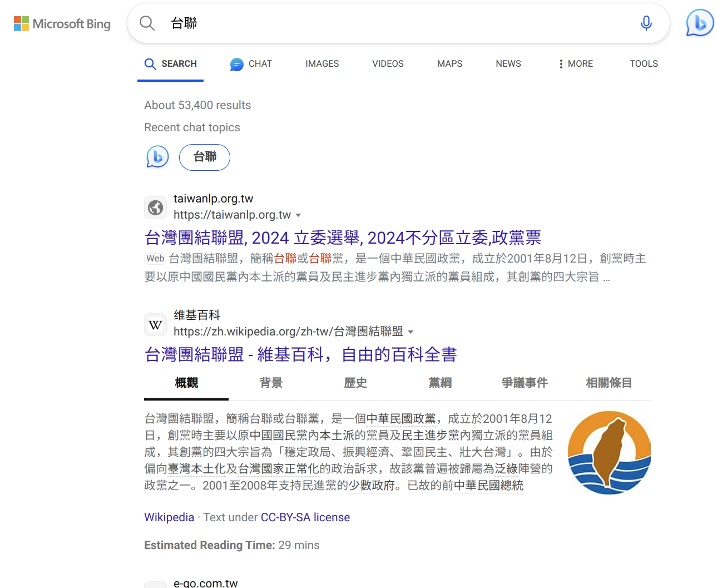Activate voice search microphone icon
Image resolution: width=717 pixels, height=588 pixels.
[646, 23]
